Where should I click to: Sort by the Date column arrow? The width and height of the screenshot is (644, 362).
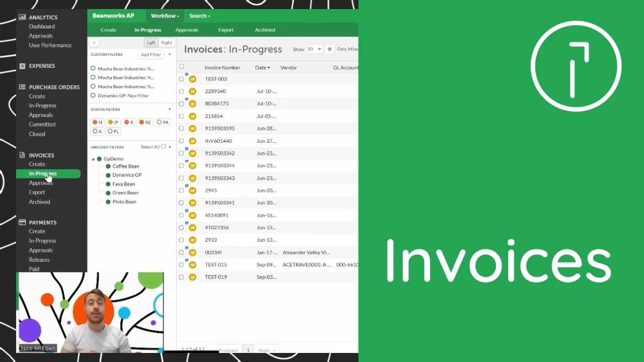[269, 68]
